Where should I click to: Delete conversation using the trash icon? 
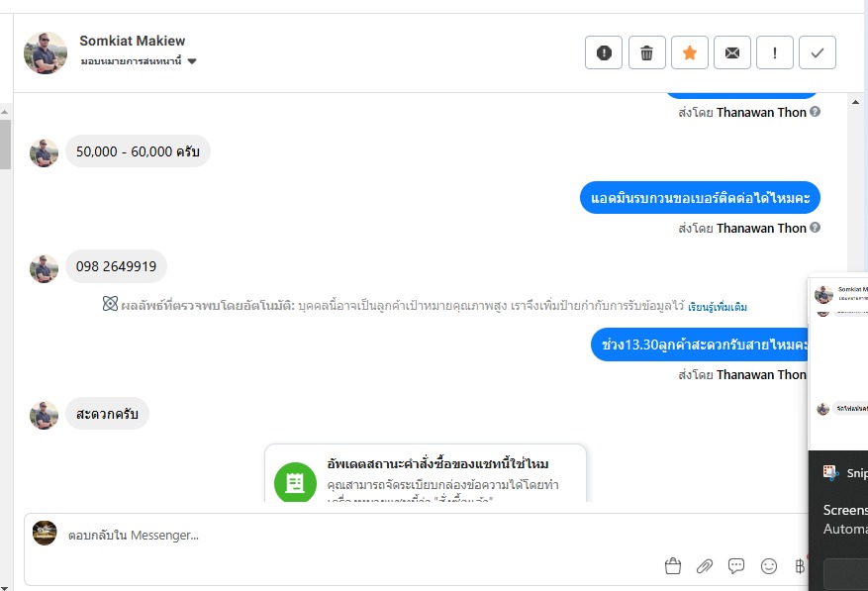click(x=646, y=53)
